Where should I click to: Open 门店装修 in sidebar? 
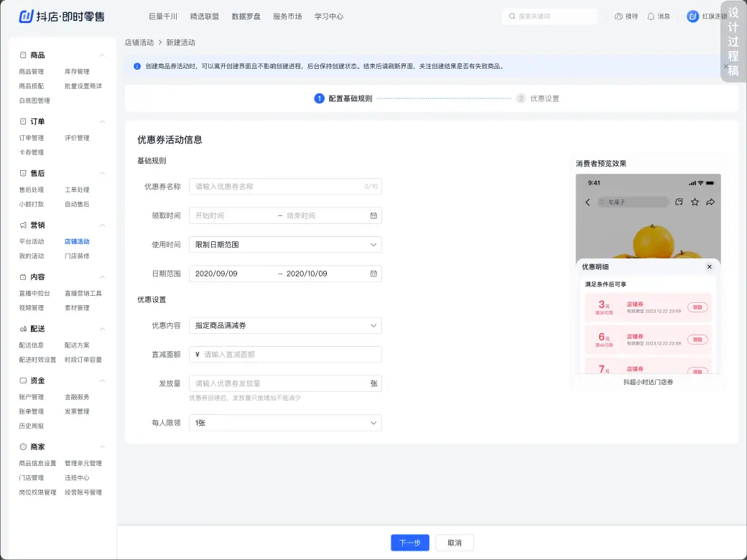point(77,256)
